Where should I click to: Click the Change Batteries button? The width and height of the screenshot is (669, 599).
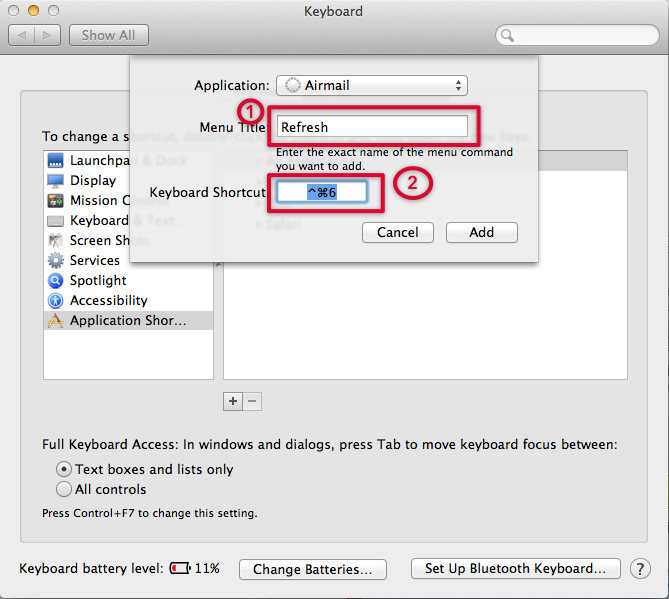point(312,569)
